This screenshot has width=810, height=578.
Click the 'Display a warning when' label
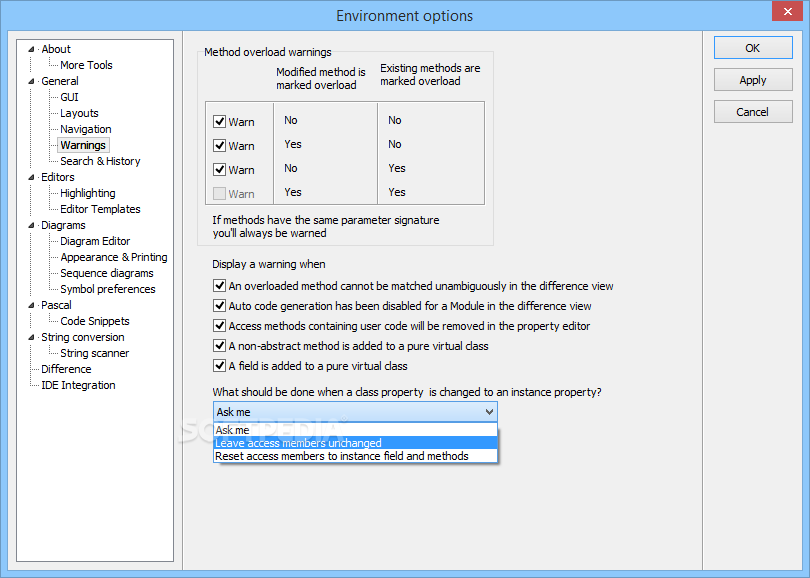coord(269,264)
